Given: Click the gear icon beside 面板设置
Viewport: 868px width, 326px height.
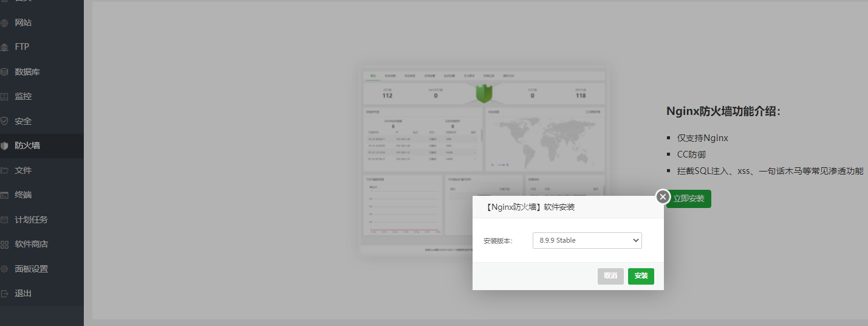Looking at the screenshot, I should click(4, 269).
